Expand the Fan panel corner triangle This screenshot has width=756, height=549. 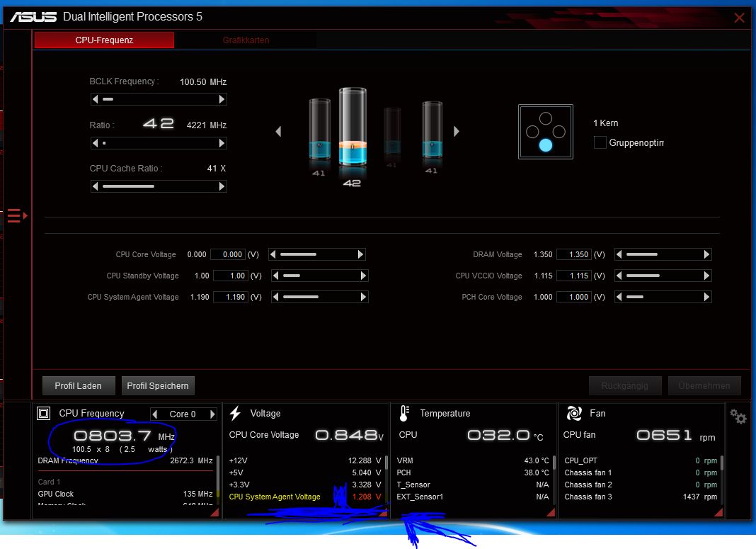click(x=718, y=512)
